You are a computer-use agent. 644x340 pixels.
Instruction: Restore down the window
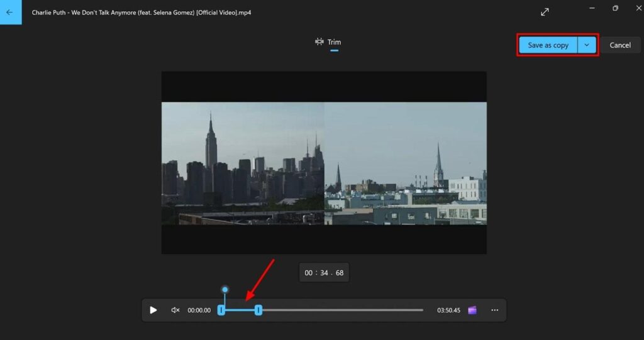615,8
